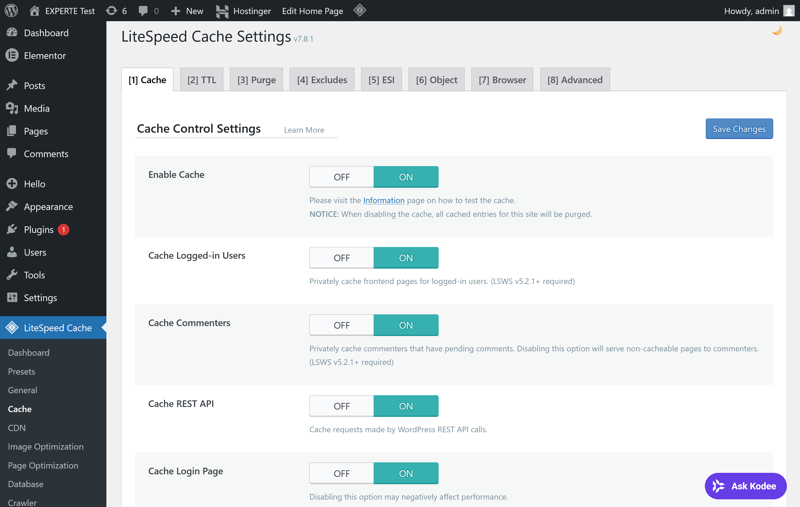
Task: Open the [8] Advanced tab
Action: point(574,80)
